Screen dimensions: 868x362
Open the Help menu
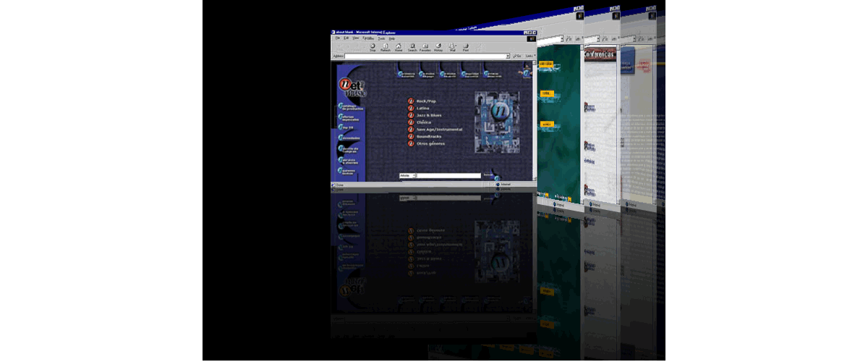(391, 38)
